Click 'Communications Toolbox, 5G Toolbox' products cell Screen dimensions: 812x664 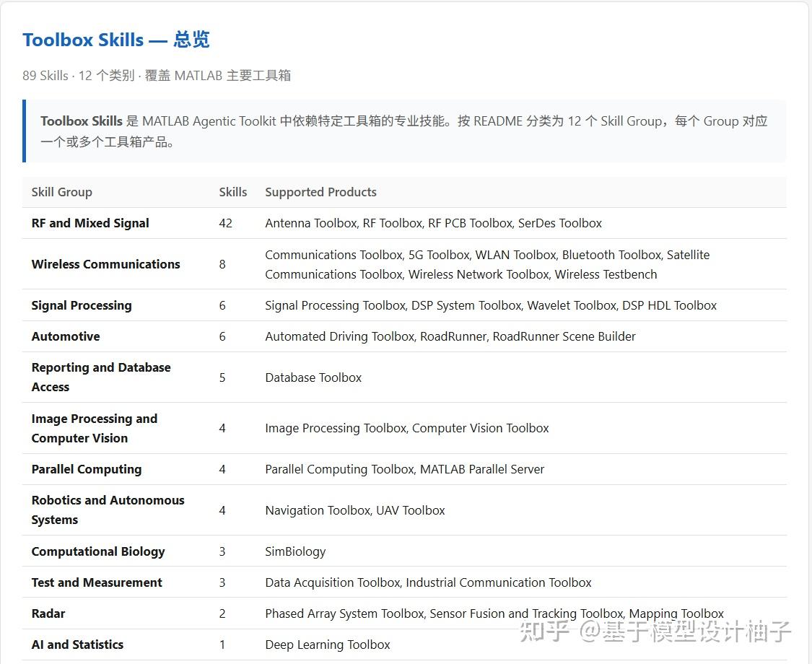click(487, 264)
